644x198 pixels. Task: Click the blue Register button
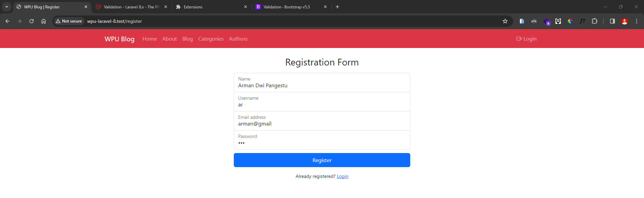322,160
